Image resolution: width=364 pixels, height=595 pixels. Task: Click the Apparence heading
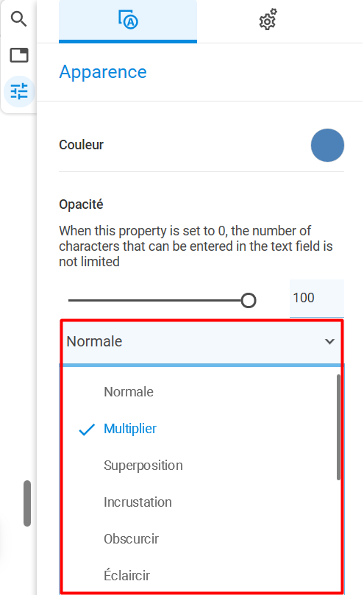click(103, 72)
